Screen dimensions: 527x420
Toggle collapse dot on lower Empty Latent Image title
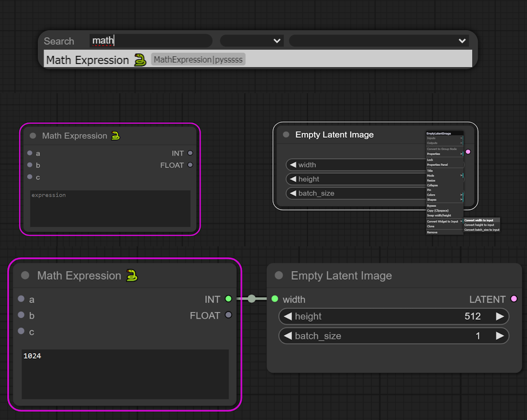tap(279, 276)
